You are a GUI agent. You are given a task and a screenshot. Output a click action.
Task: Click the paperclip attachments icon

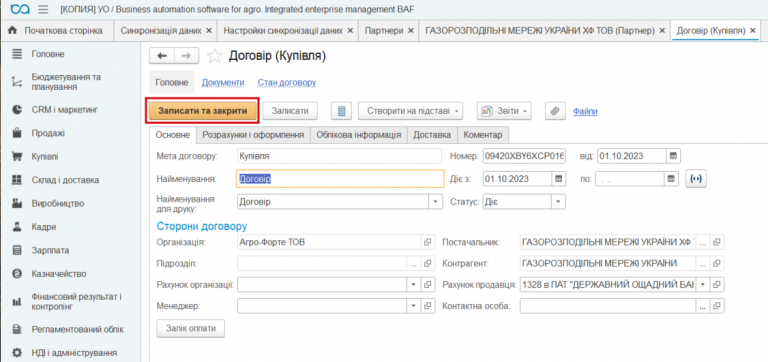(555, 111)
